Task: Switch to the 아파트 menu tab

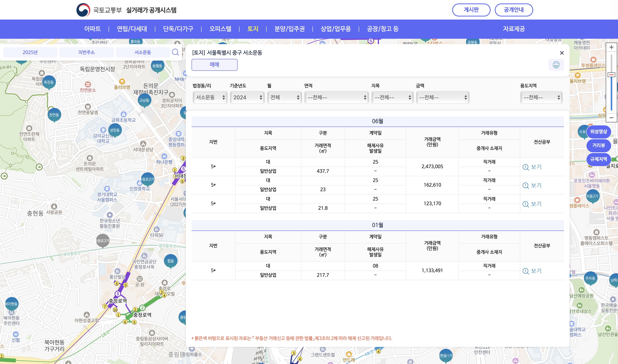Action: click(93, 29)
